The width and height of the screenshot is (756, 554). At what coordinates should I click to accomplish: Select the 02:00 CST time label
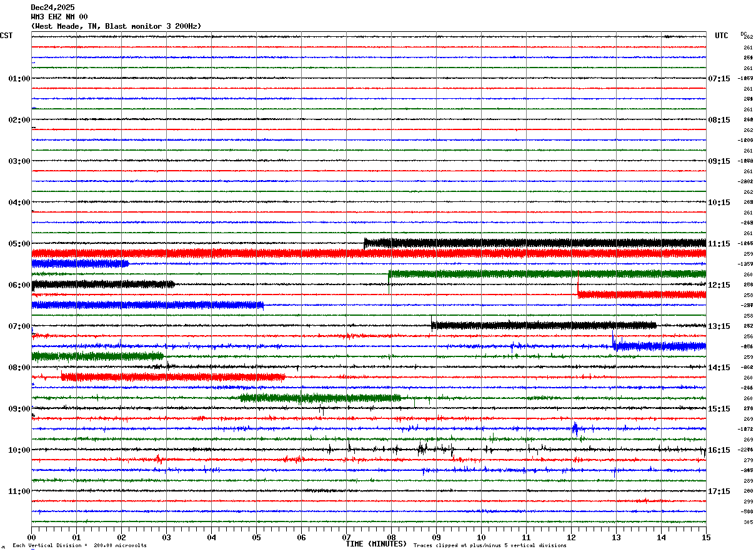point(19,120)
